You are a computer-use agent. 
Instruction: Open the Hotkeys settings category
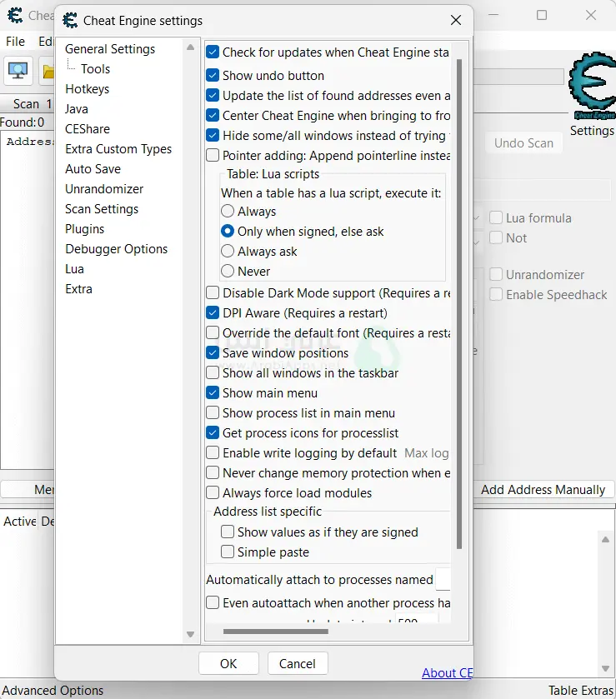87,89
